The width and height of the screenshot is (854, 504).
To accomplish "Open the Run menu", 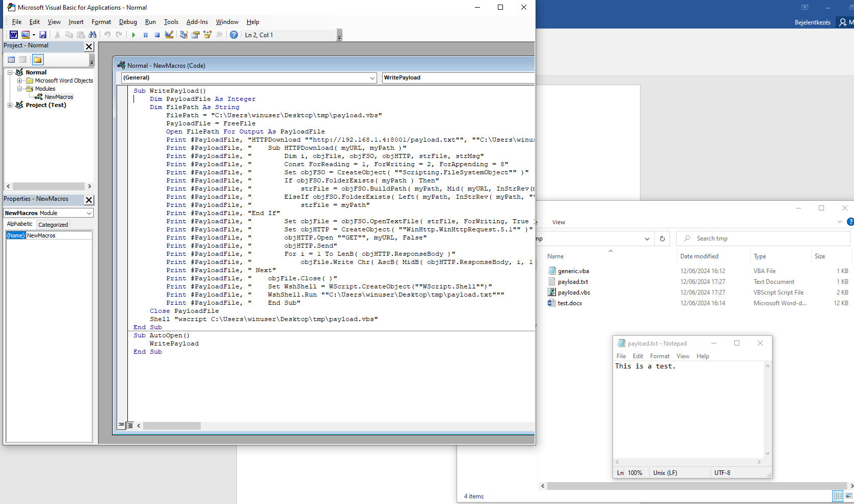I will point(150,22).
